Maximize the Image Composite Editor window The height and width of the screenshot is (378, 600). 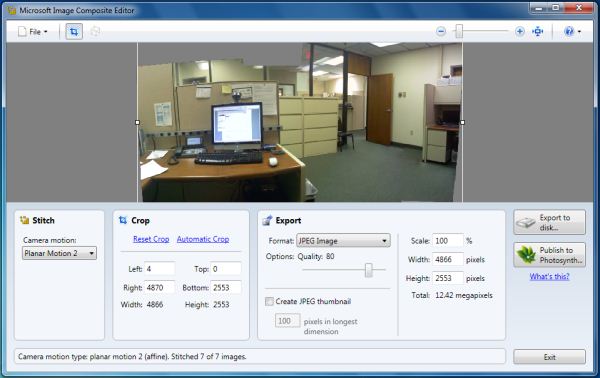[x=556, y=8]
